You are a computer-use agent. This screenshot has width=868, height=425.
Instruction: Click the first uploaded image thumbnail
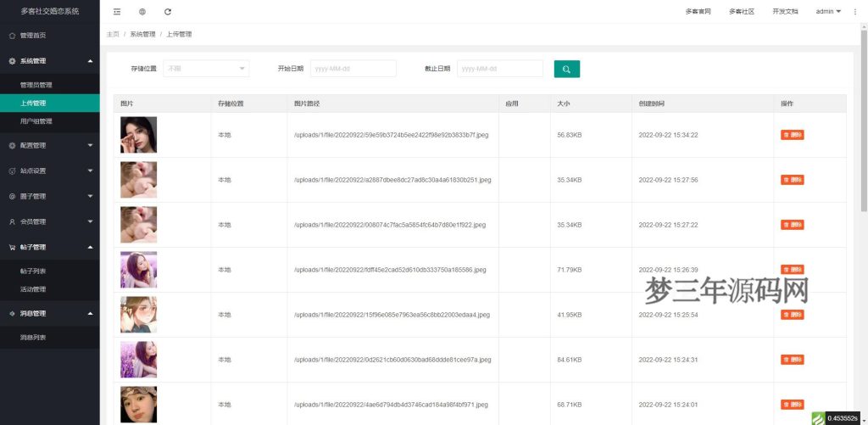(138, 135)
